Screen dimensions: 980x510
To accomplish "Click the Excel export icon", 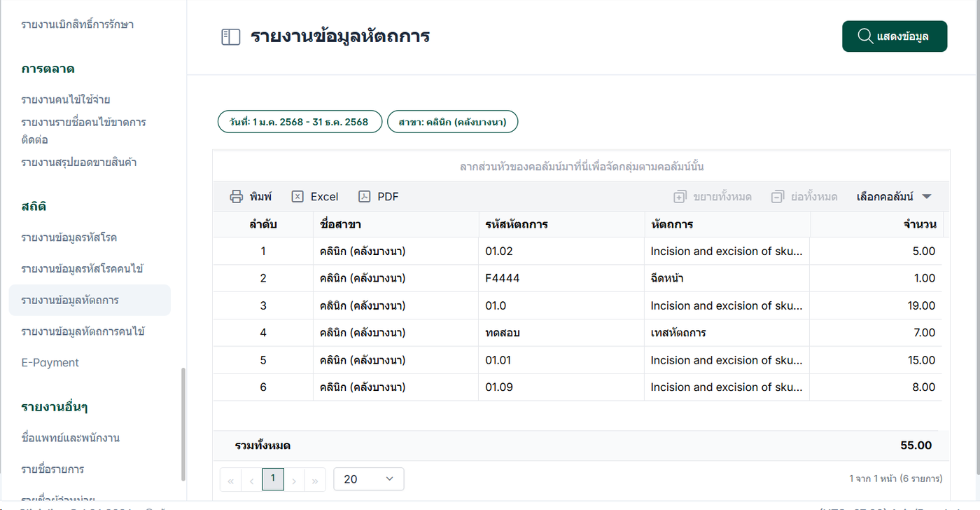I will 297,197.
